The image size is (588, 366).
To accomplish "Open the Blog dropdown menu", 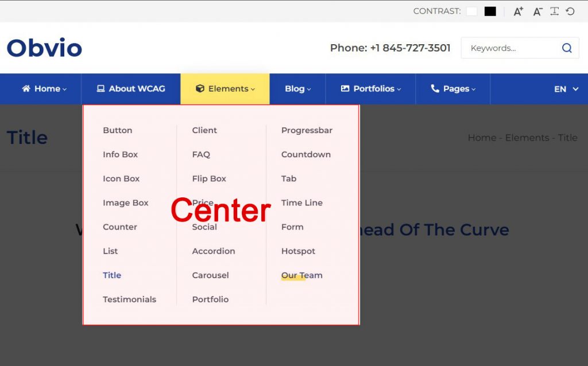I will tap(295, 88).
